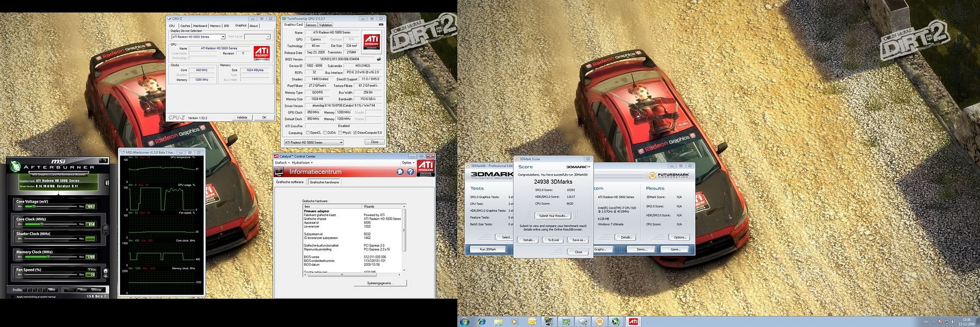The width and height of the screenshot is (980, 327).
Task: Open Windows Media Player taskbar icon
Action: click(x=515, y=322)
